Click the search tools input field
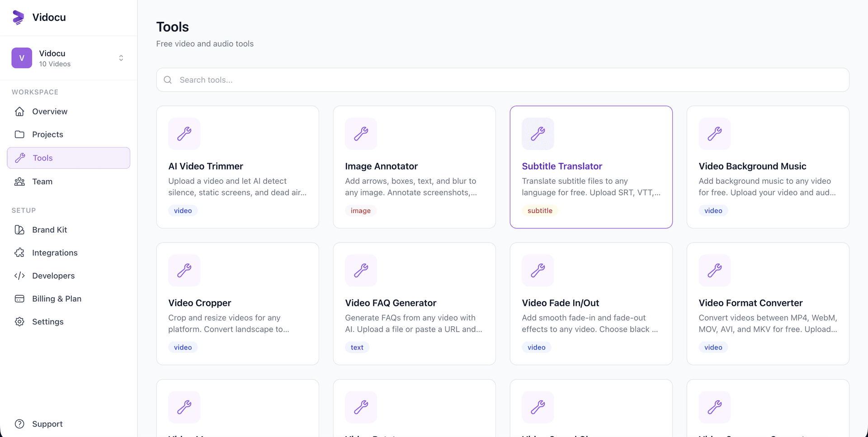 [x=407, y=80]
